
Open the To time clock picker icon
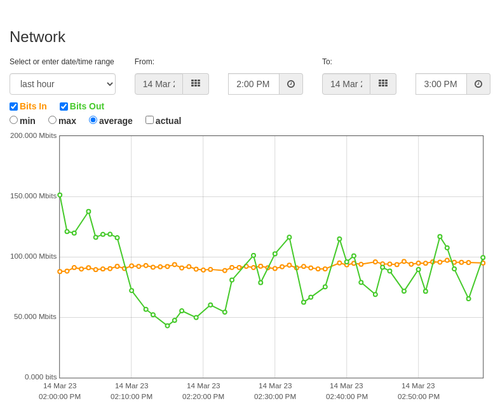(x=478, y=84)
